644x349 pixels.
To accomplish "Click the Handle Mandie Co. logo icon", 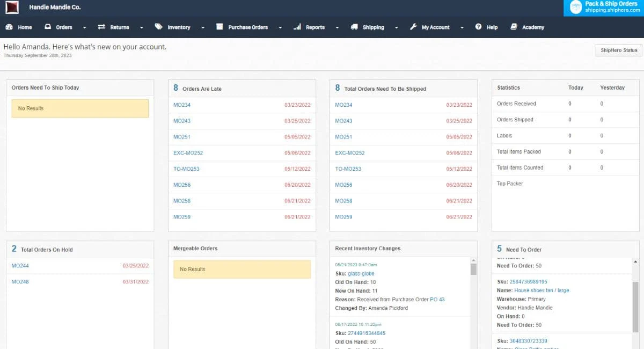I will pos(12,8).
